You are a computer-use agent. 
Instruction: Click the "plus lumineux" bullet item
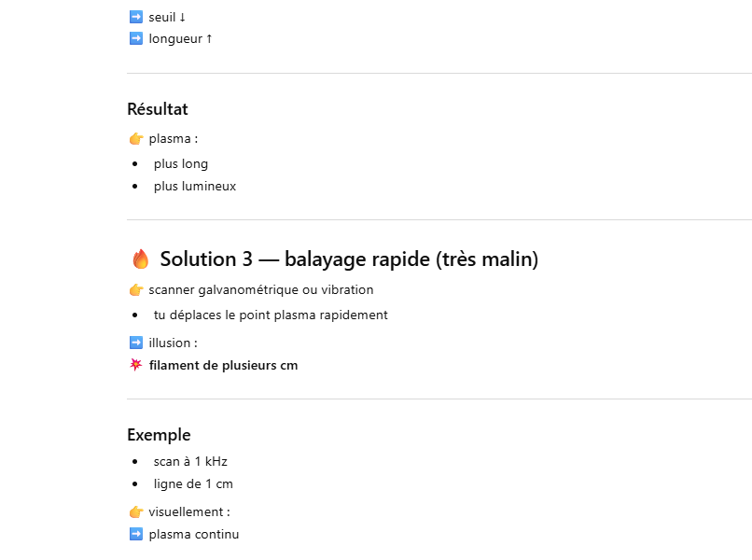pos(195,186)
